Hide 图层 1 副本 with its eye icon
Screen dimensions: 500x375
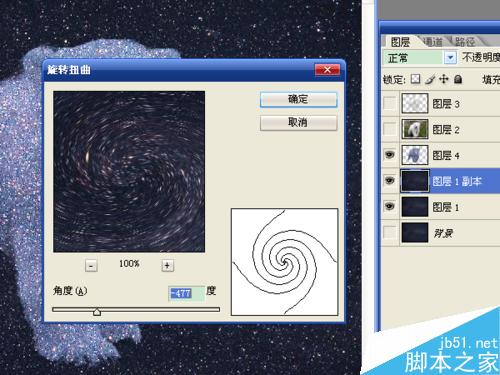coord(389,180)
